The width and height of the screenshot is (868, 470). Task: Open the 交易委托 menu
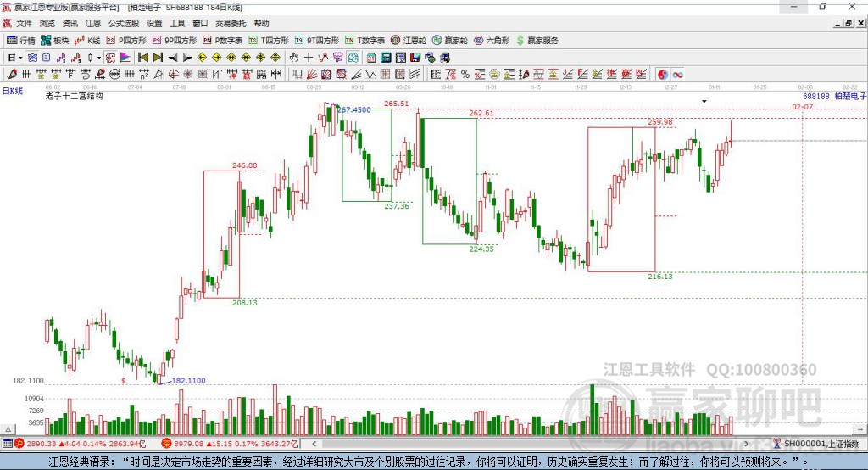pos(231,23)
